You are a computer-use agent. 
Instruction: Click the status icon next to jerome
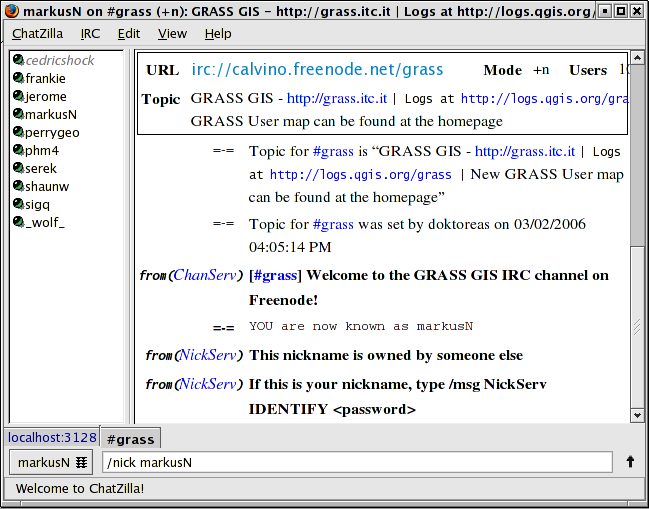[19, 96]
